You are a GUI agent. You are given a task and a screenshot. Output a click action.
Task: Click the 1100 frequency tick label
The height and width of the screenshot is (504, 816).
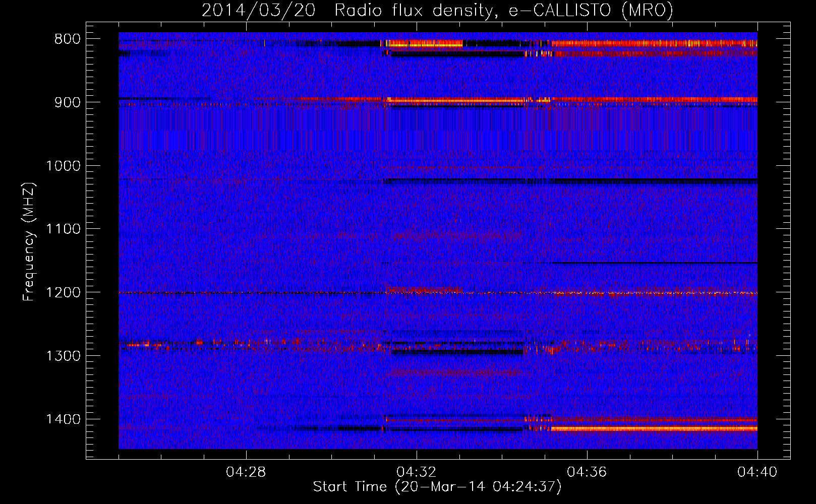click(63, 229)
